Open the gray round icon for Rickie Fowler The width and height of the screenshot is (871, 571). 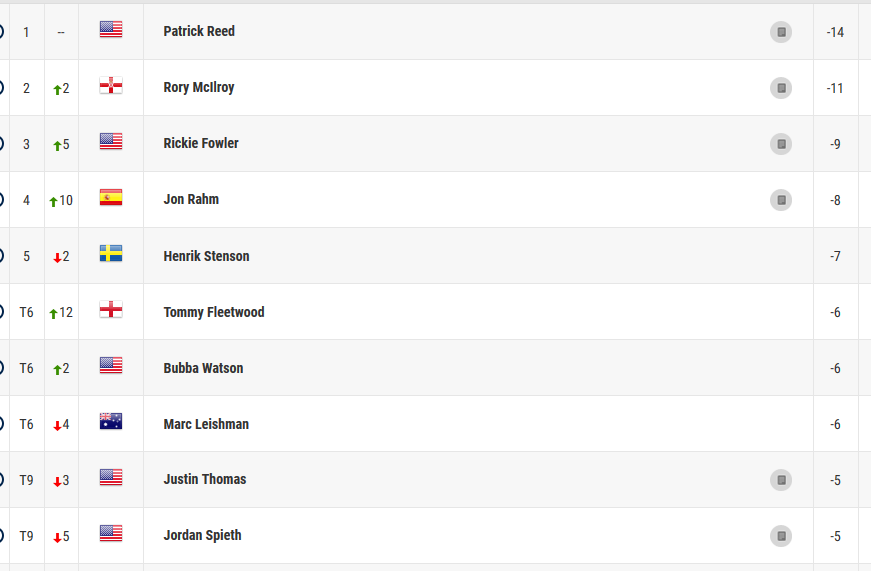point(781,144)
